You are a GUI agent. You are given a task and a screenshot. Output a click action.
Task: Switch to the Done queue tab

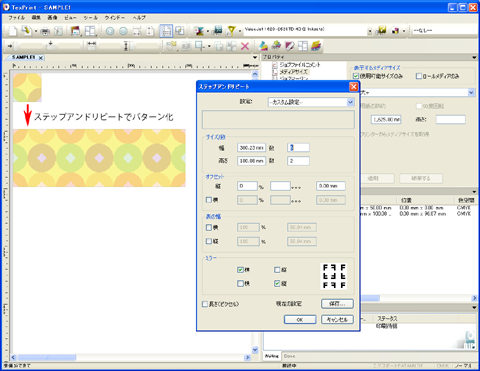point(289,356)
